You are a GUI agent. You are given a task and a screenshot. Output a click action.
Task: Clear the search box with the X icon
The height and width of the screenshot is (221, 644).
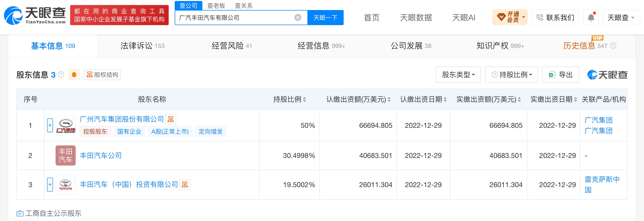tap(298, 18)
